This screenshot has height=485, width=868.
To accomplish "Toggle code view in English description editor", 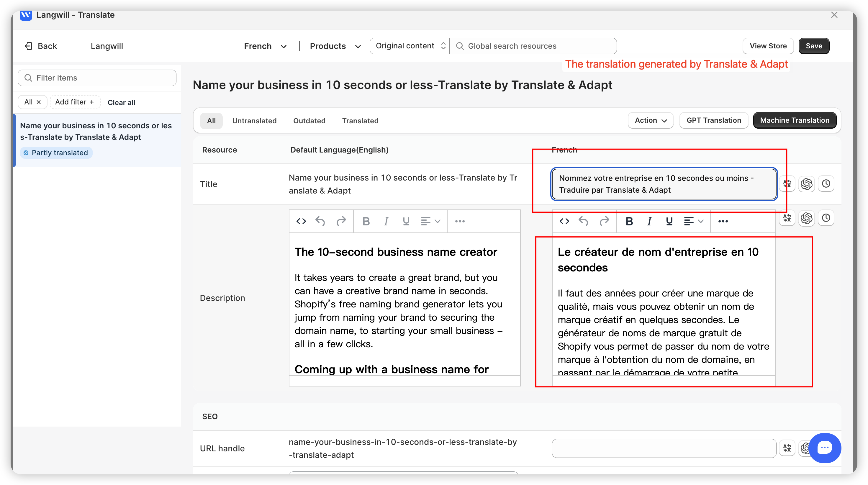I will 301,221.
